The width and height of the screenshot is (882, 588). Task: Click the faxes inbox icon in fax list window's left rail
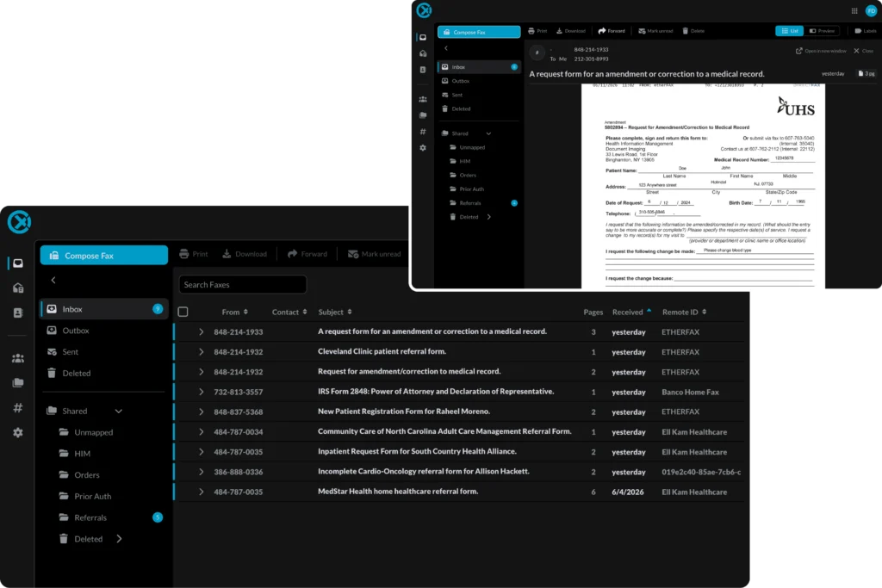tap(18, 263)
